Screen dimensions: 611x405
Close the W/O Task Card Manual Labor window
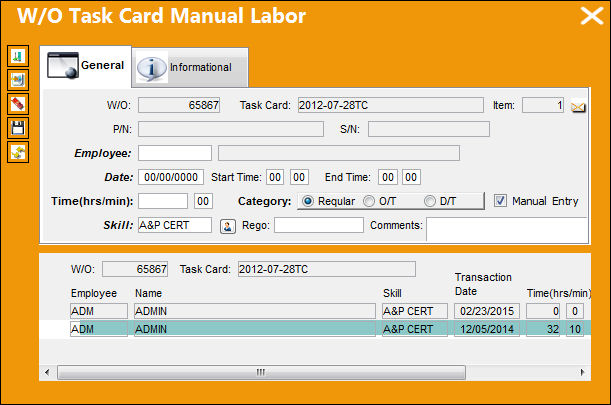coord(592,16)
